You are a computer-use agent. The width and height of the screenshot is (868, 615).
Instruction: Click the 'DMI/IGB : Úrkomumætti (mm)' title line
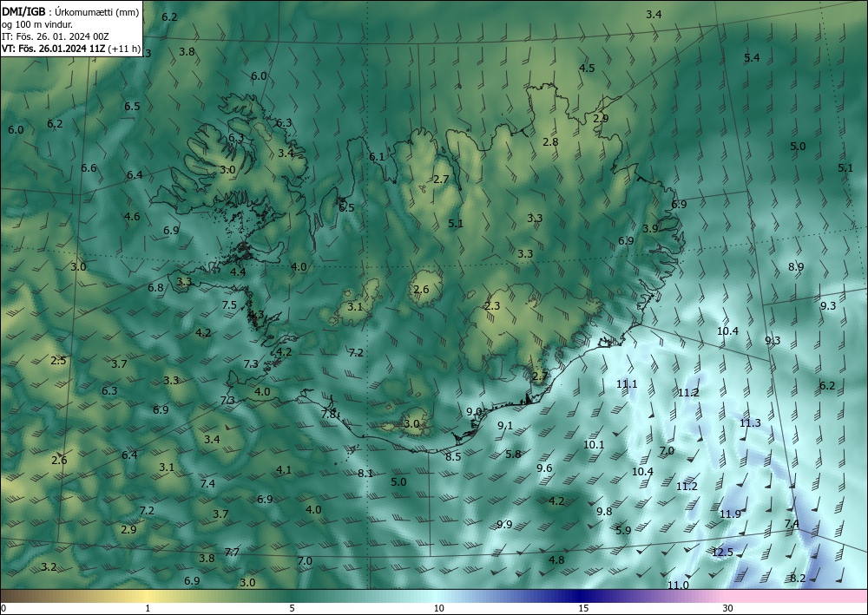click(x=70, y=12)
